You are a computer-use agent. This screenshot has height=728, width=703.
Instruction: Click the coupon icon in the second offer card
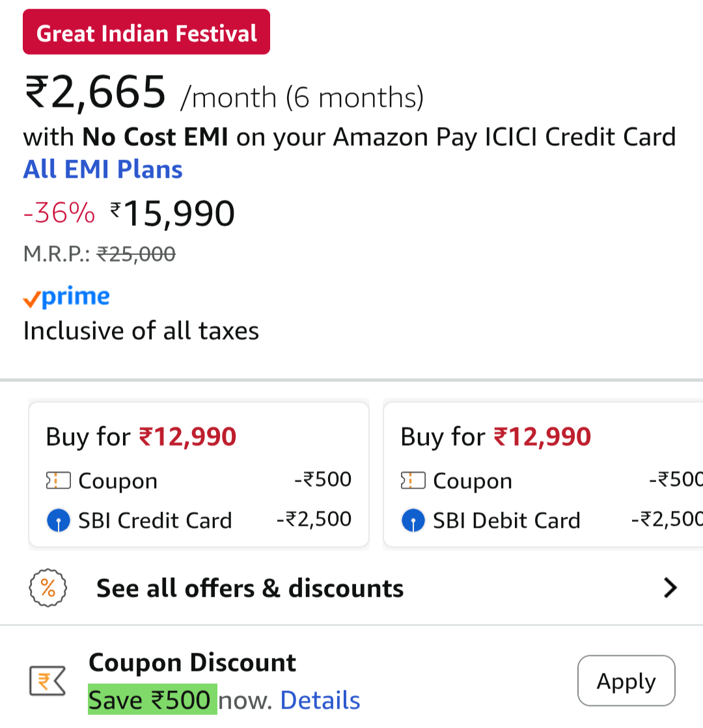click(413, 481)
